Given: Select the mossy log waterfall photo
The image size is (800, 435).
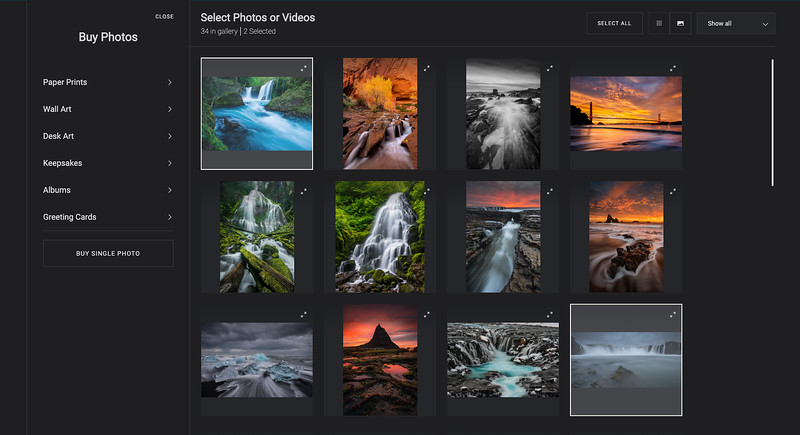Looking at the screenshot, I should point(257,237).
